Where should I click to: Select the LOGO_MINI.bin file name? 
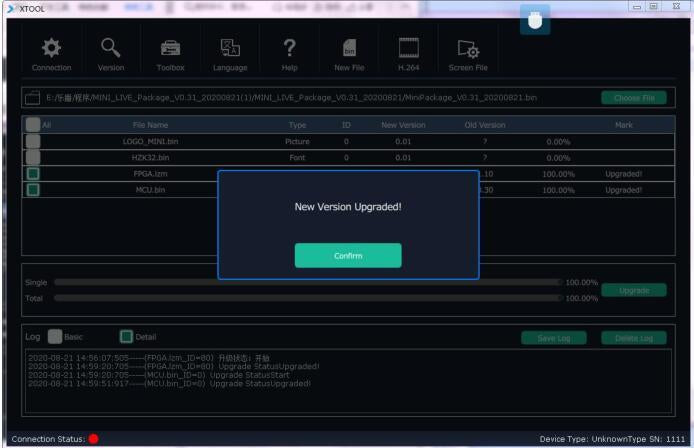tap(150, 141)
